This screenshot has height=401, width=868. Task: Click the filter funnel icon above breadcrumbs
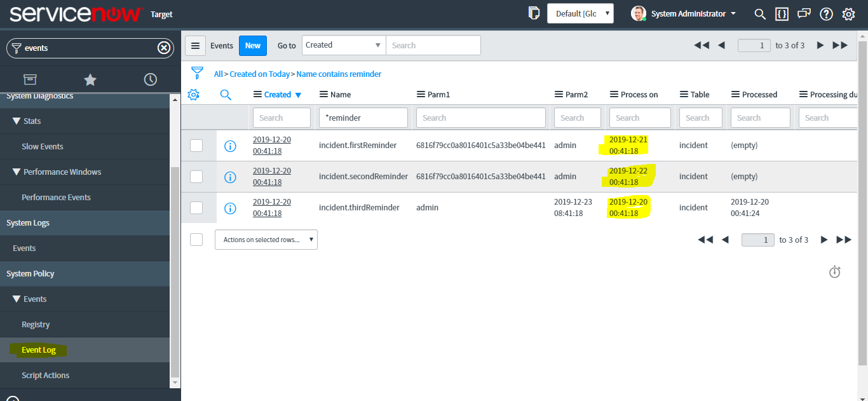pyautogui.click(x=198, y=73)
